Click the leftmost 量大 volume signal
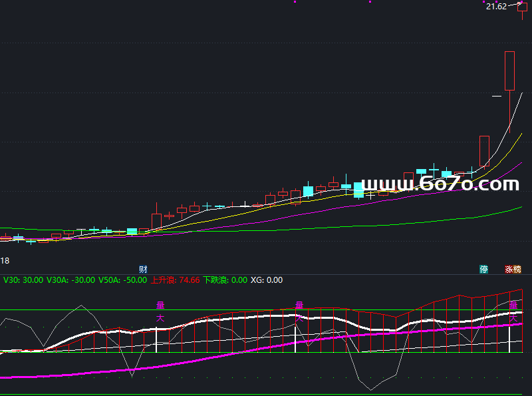 tap(160, 311)
